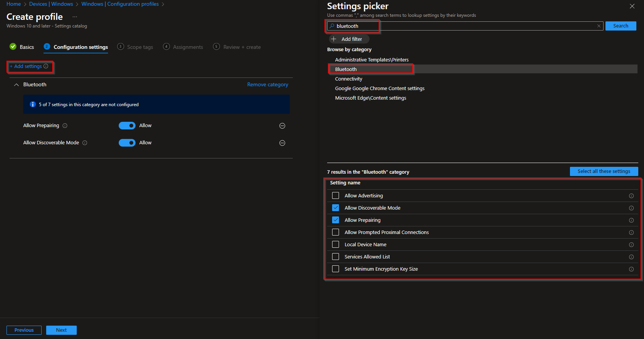Viewport: 644px width, 339px height.
Task: Click info icon for Set Minimum Encryption Key Size
Action: [x=631, y=269]
